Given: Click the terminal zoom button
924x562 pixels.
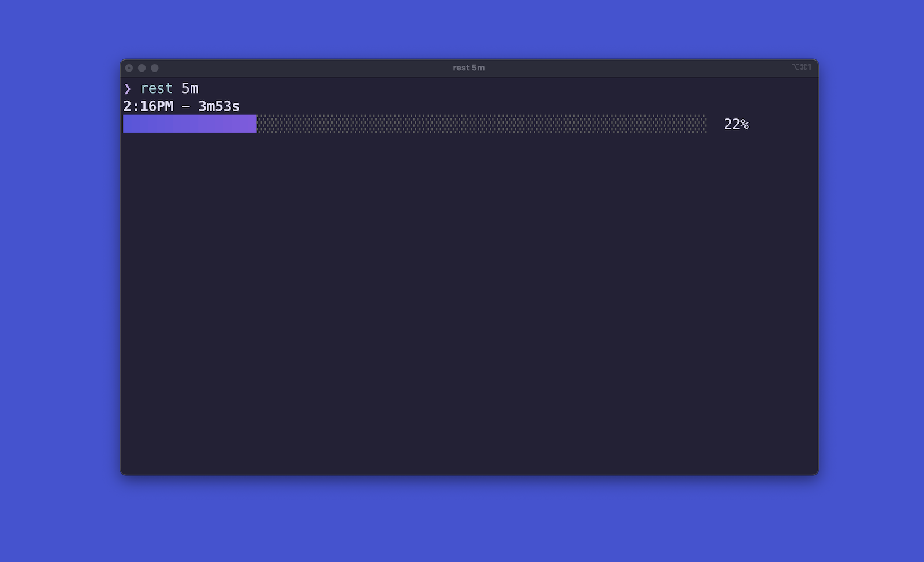Looking at the screenshot, I should 154,68.
